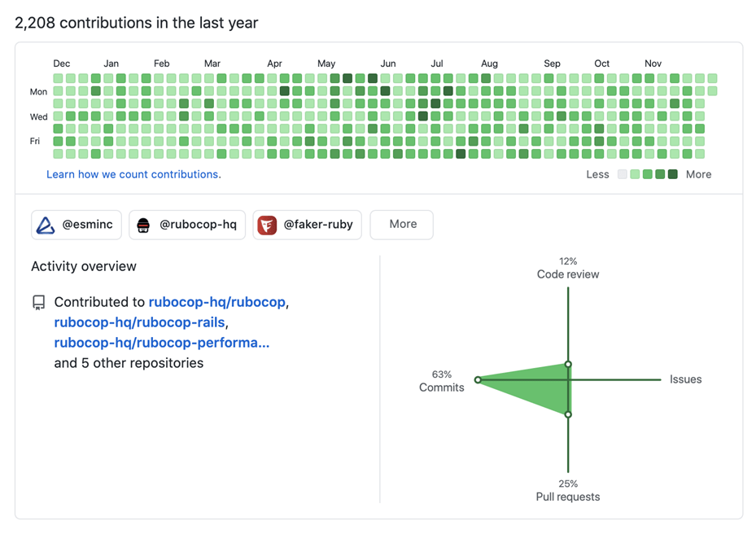
Task: Click the esminc organization logo icon
Action: [x=46, y=225]
